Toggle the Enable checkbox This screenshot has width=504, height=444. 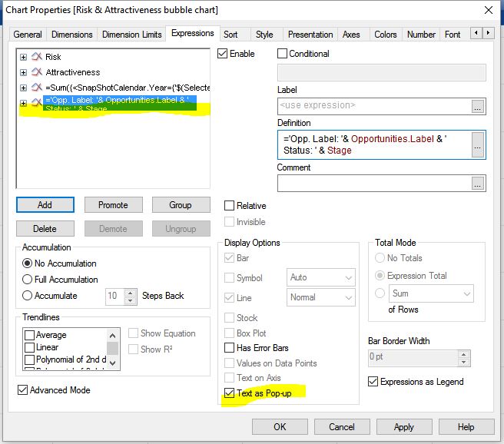pyautogui.click(x=223, y=54)
